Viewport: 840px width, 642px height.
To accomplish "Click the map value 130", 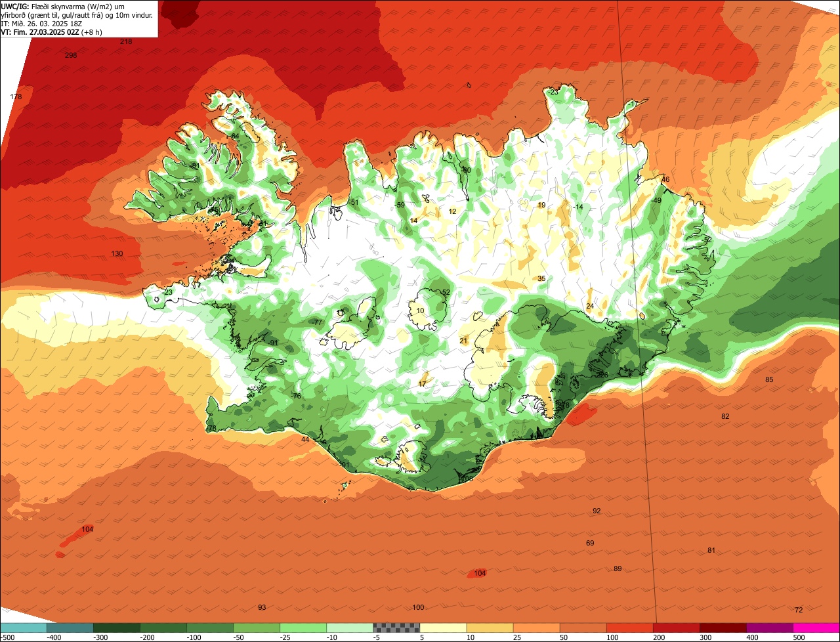I will click(117, 253).
